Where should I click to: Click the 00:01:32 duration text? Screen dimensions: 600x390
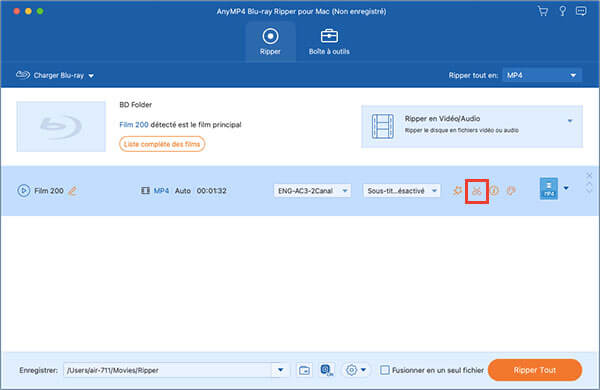(x=211, y=191)
